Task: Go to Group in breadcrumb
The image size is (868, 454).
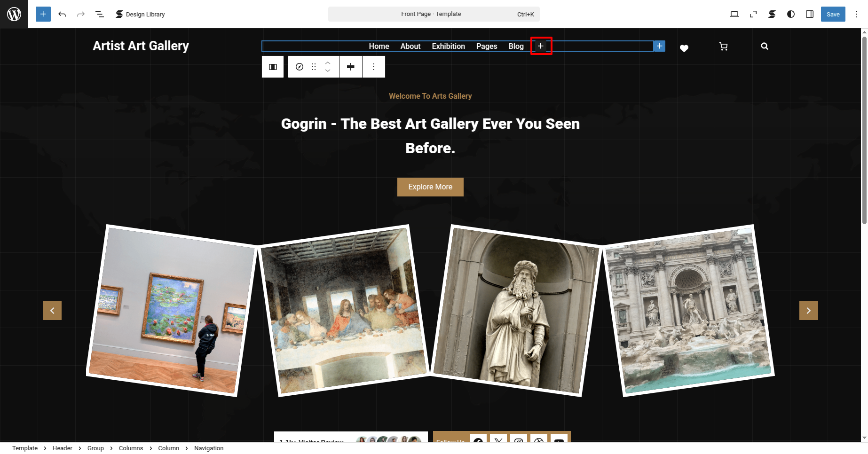Action: click(x=95, y=448)
